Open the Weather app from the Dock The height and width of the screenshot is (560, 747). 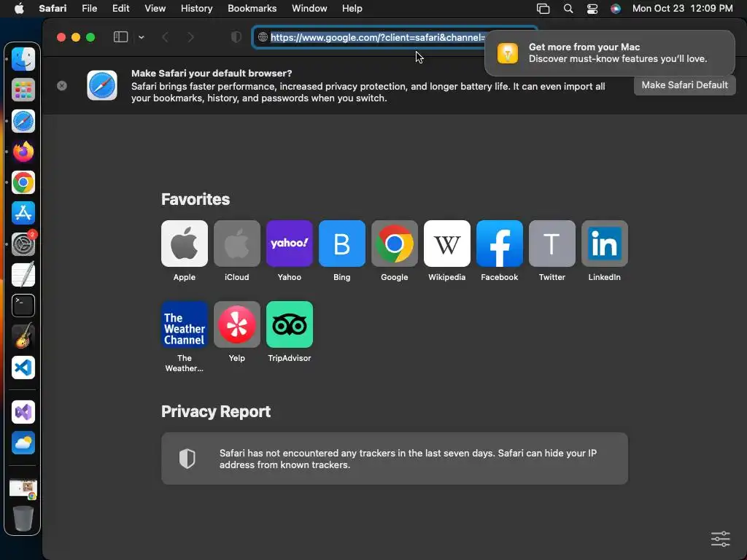tap(23, 443)
